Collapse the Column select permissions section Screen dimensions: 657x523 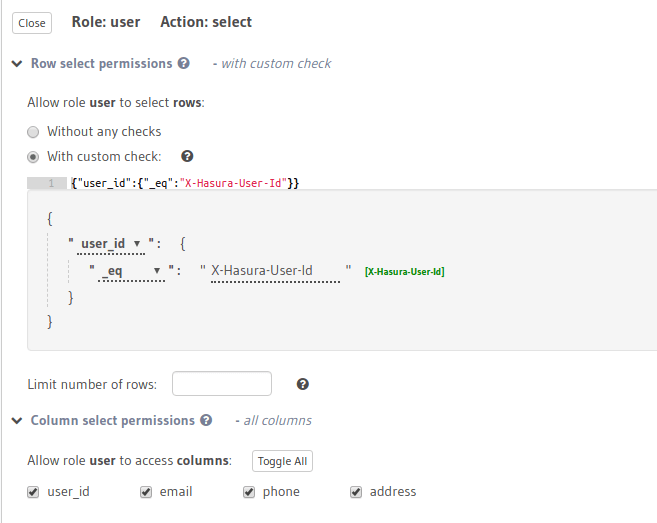tap(17, 421)
